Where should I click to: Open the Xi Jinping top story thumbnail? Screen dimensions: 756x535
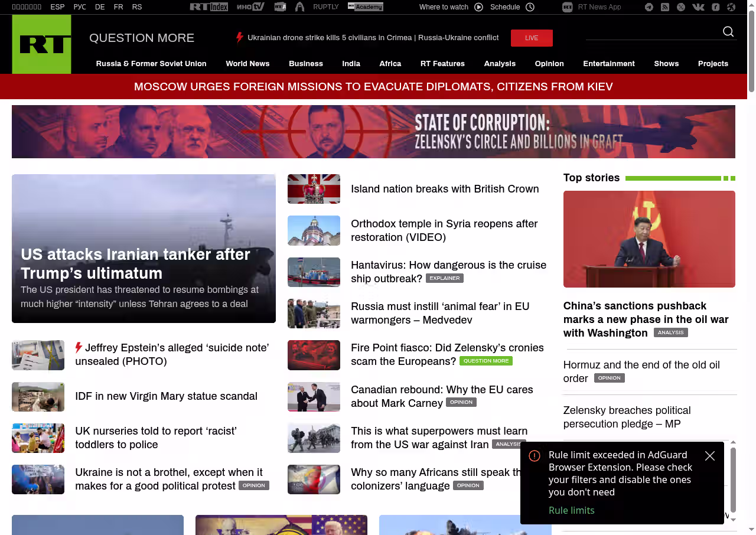pyautogui.click(x=649, y=239)
